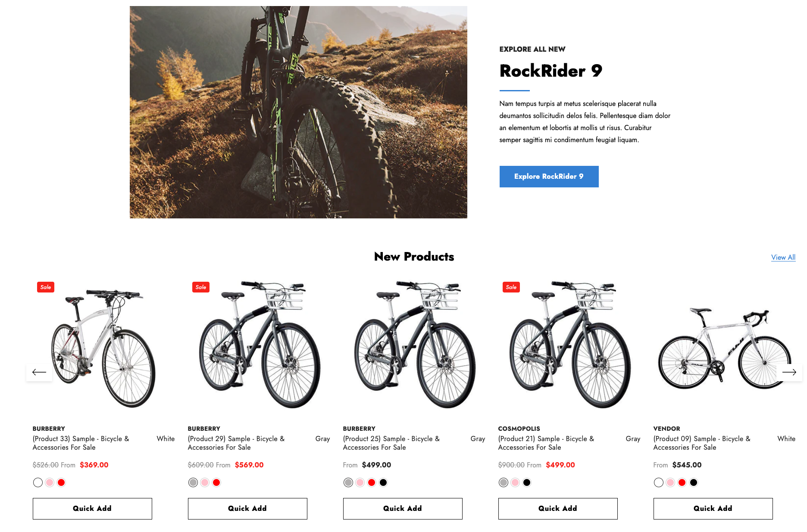Click Explore RockRider 9 button
Screen dimensions: 807x532
[549, 177]
